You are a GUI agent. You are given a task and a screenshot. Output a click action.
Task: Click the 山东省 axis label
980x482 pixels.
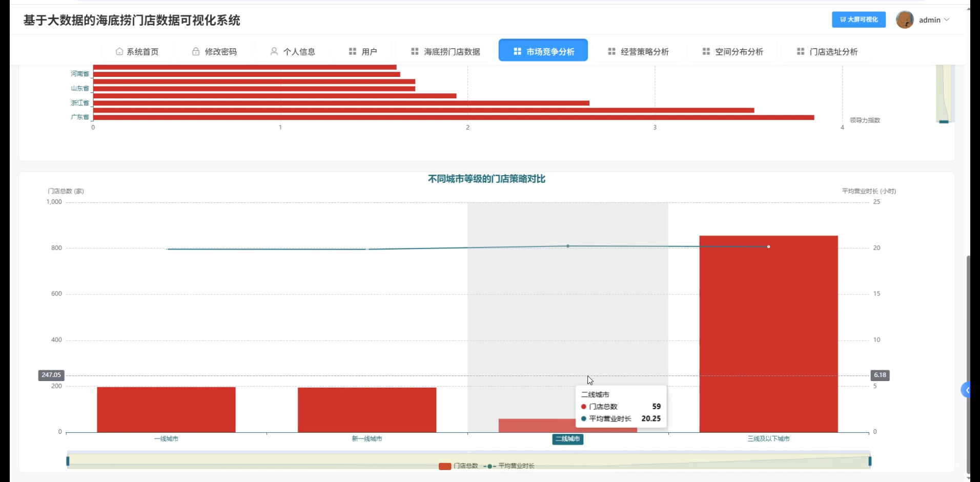[x=80, y=89]
